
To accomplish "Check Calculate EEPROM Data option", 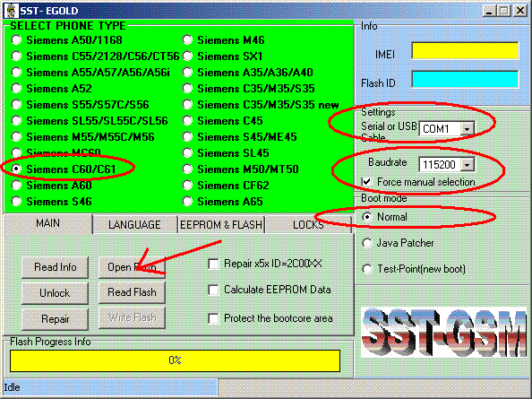I will point(213,290).
